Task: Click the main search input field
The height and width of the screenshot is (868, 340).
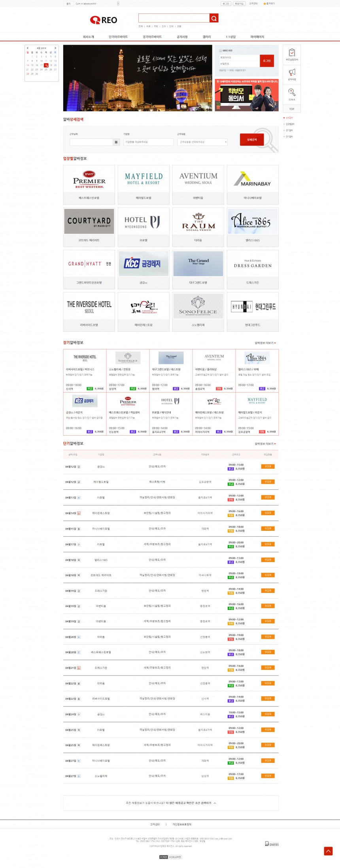Action: [174, 18]
